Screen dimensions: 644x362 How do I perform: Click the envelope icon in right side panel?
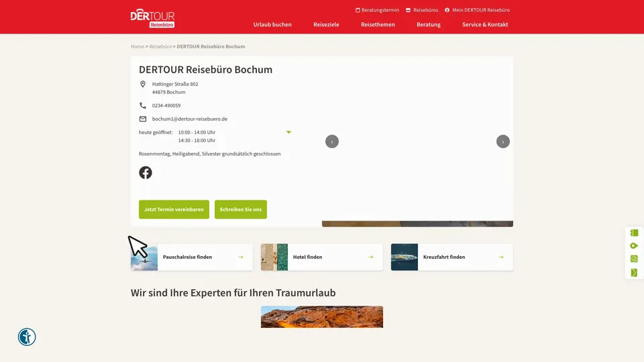634,273
